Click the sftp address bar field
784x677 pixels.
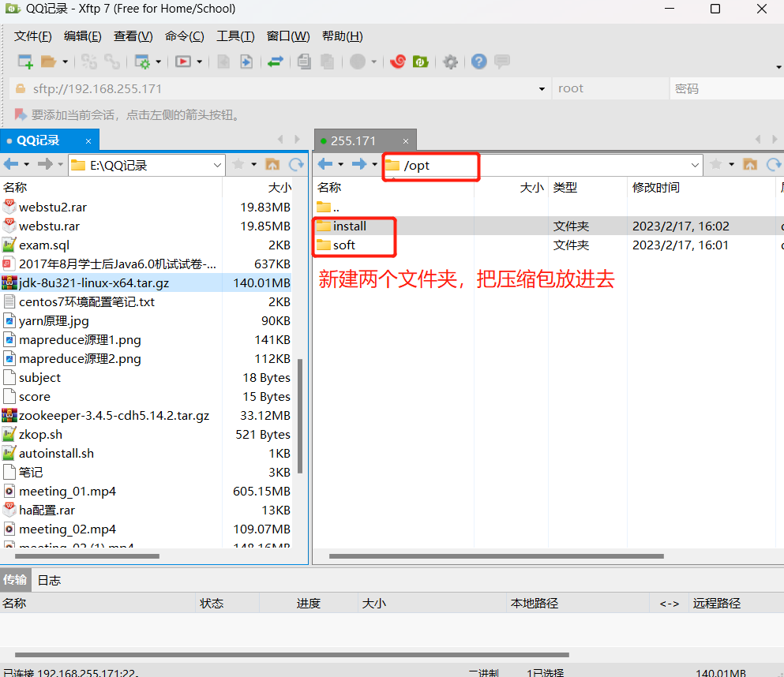pyautogui.click(x=280, y=88)
